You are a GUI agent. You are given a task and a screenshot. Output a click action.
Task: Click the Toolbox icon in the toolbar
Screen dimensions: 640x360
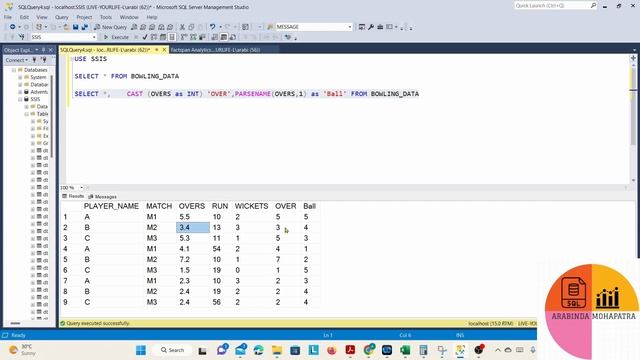(x=380, y=27)
